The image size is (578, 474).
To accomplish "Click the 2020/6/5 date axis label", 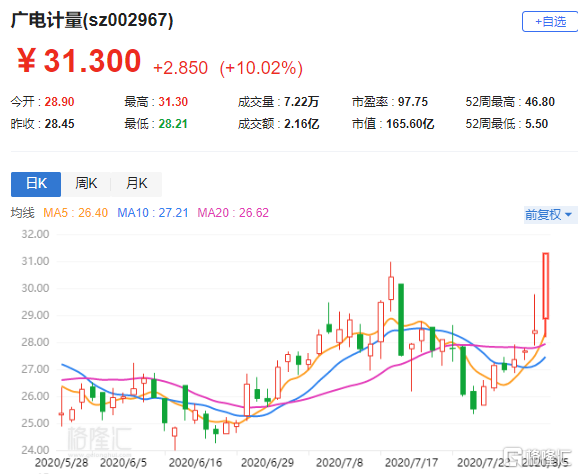I will click(123, 463).
